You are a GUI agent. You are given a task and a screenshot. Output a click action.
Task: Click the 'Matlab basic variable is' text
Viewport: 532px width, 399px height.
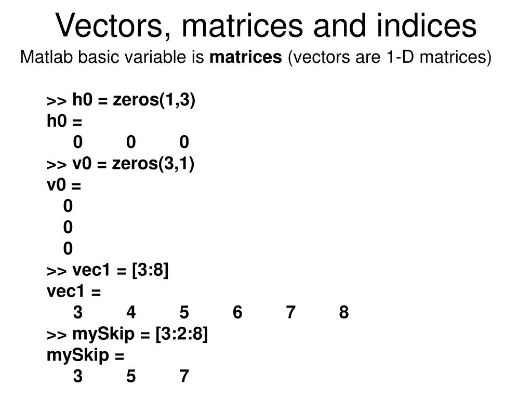tap(112, 57)
